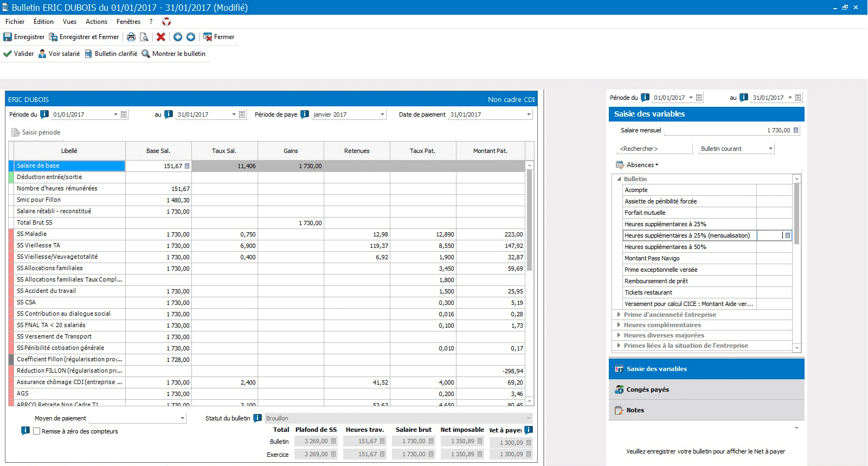Open print preview icon
The image size is (868, 466).
(x=144, y=37)
